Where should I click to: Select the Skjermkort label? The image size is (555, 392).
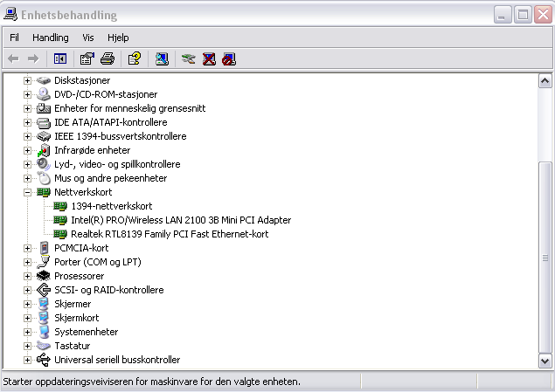pyautogui.click(x=76, y=318)
